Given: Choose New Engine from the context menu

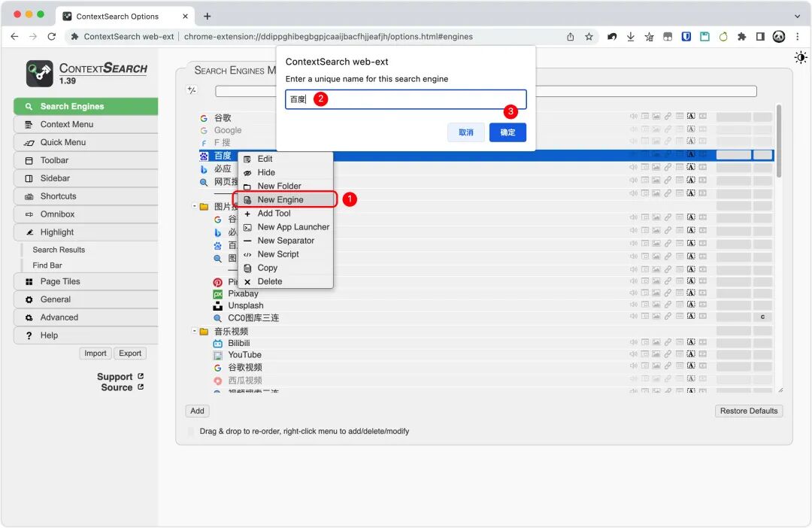Looking at the screenshot, I should tap(286, 199).
